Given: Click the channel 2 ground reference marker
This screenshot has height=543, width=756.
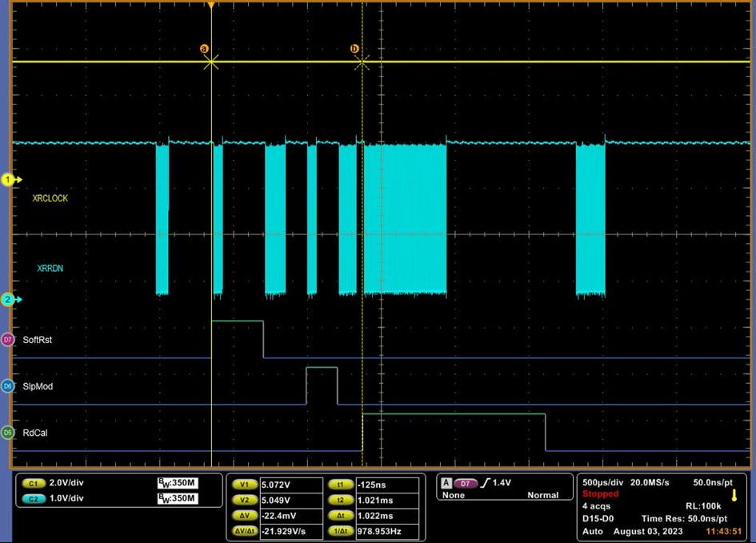Looking at the screenshot, I should (x=10, y=300).
